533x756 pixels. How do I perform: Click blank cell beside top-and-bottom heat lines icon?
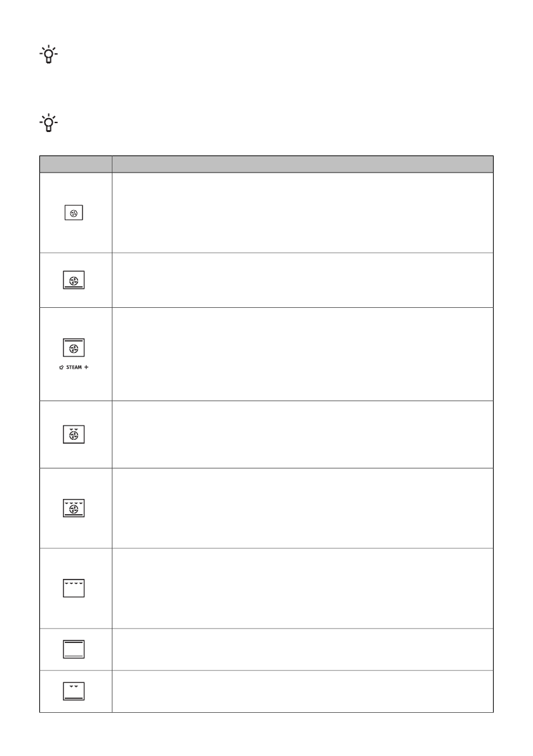(x=302, y=649)
